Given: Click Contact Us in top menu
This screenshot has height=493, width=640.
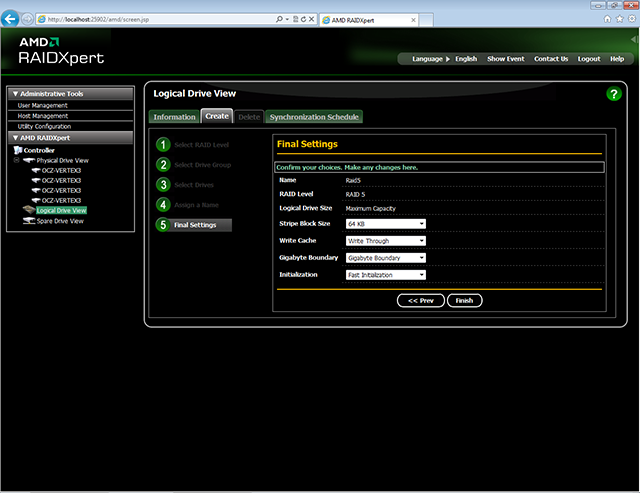Looking at the screenshot, I should pos(551,59).
